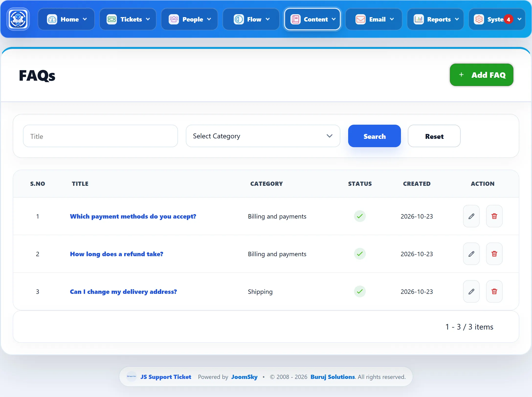Viewport: 532px width, 397px height.
Task: Click the Tickets icon in navbar
Action: 112,19
